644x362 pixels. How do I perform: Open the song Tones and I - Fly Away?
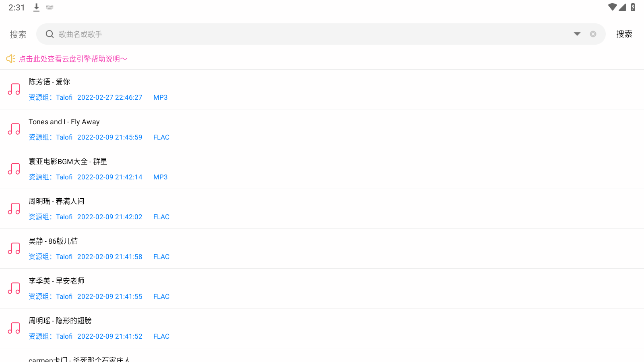[64, 122]
